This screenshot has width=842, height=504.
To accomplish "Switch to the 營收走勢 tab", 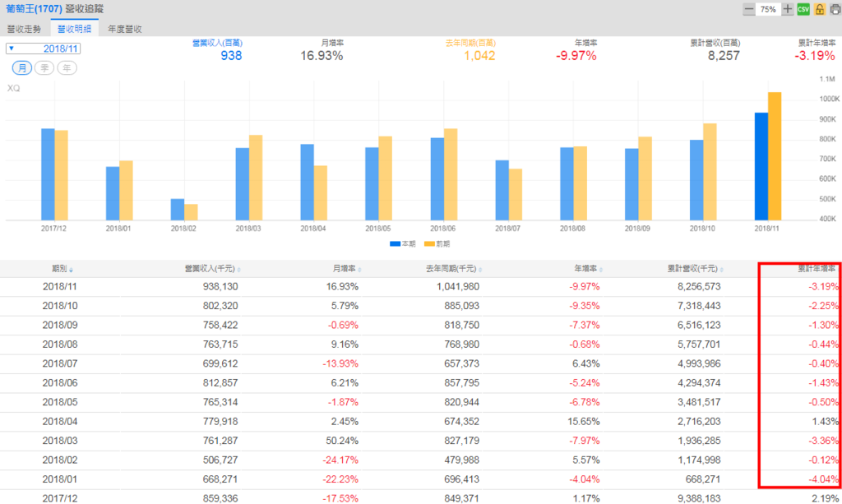I will tap(24, 29).
